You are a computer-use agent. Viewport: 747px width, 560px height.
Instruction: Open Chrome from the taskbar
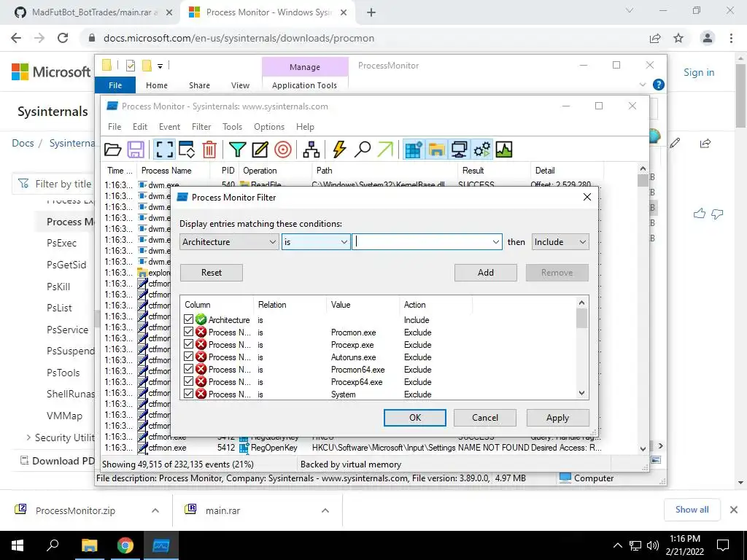pos(125,545)
